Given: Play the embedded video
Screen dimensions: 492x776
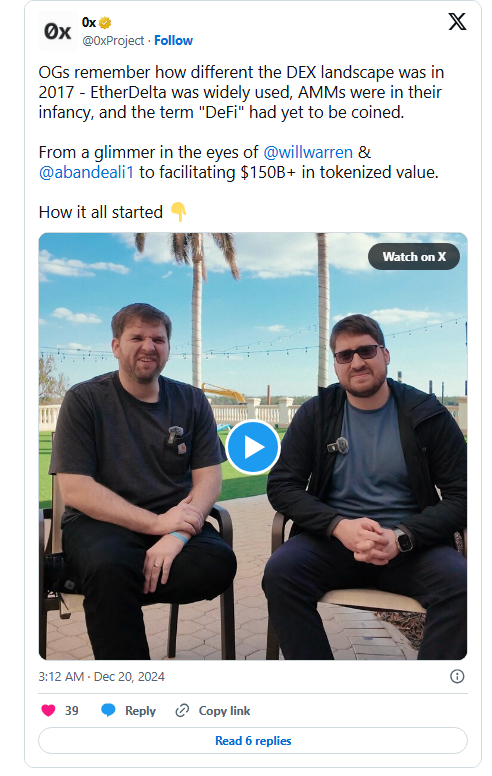Looking at the screenshot, I should point(253,447).
